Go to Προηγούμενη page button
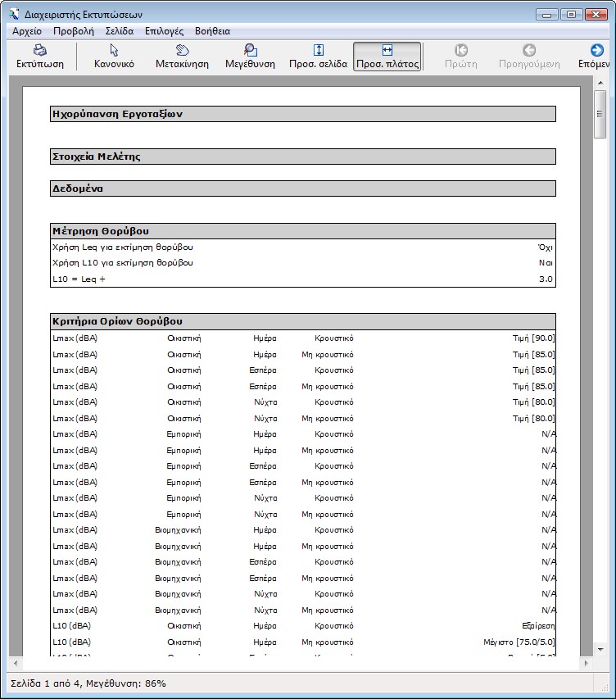Screen dimensions: 616x699 (x=529, y=51)
